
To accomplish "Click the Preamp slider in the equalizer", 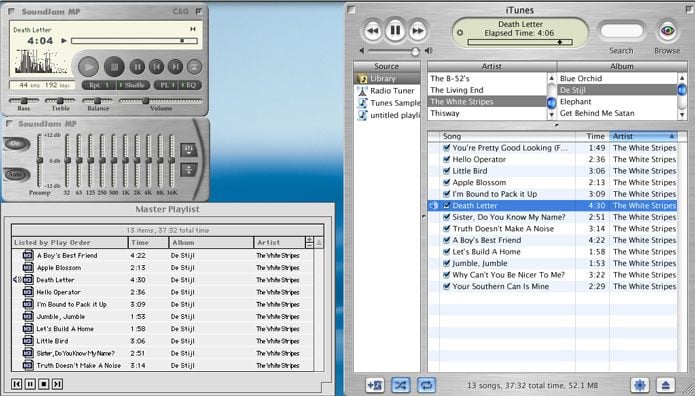I will coord(39,161).
